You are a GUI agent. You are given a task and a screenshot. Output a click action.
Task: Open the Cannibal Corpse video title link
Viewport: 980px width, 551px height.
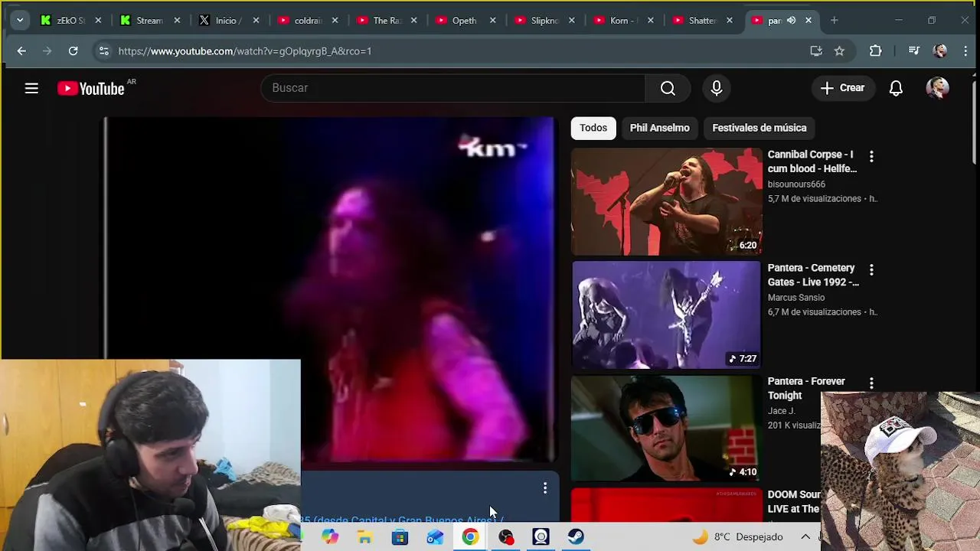(x=812, y=161)
